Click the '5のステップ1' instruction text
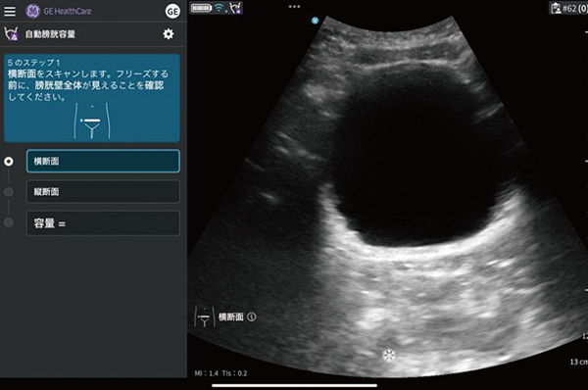The image size is (588, 390). click(33, 63)
